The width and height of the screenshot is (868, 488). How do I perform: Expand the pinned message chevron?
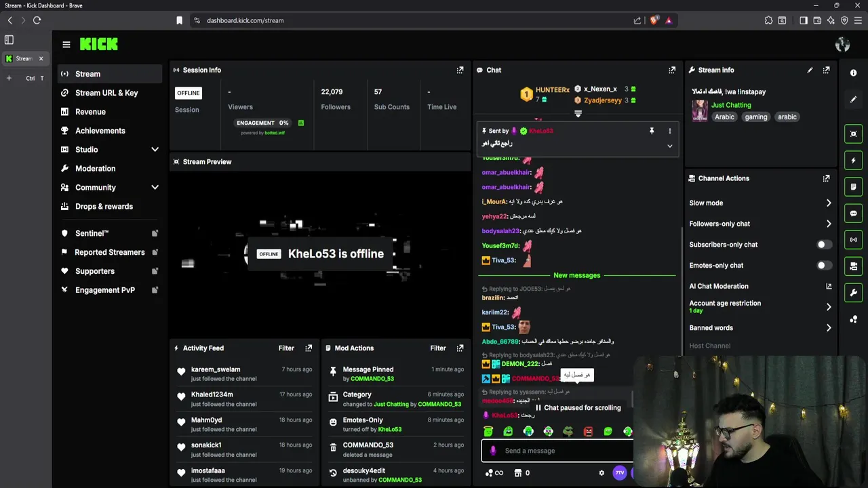tap(669, 146)
